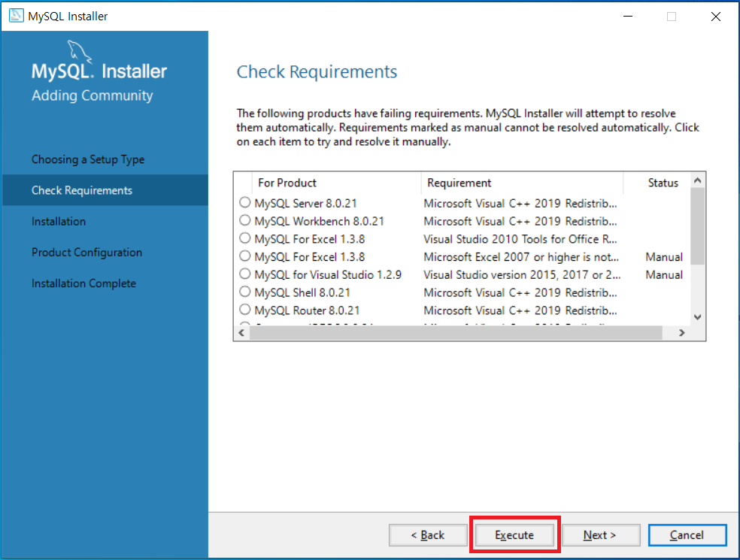Click the Next button

[600, 535]
